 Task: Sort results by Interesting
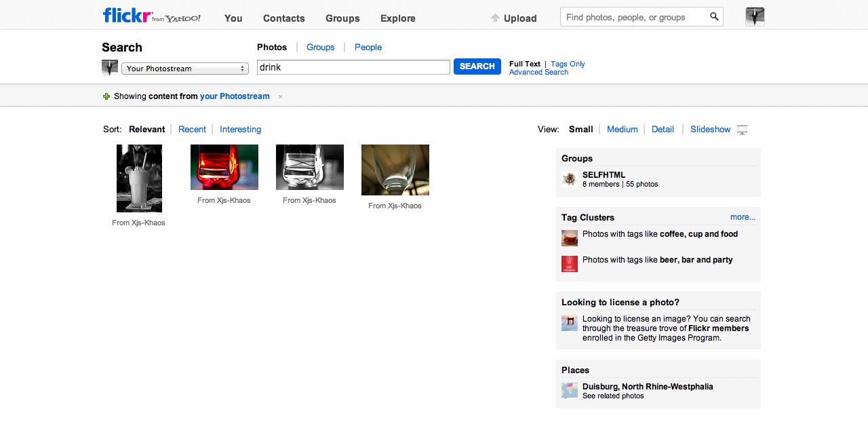(240, 129)
